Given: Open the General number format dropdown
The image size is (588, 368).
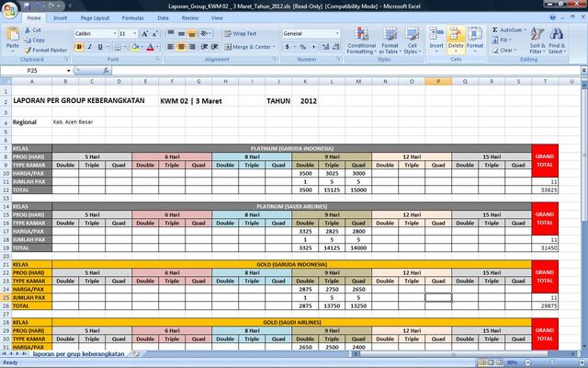Looking at the screenshot, I should (337, 34).
